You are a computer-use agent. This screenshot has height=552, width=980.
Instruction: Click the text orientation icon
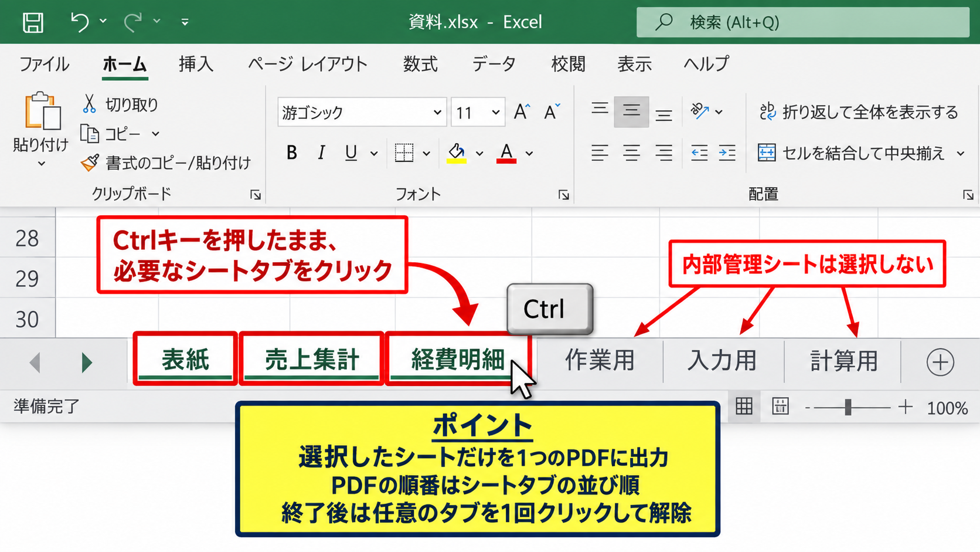(700, 111)
